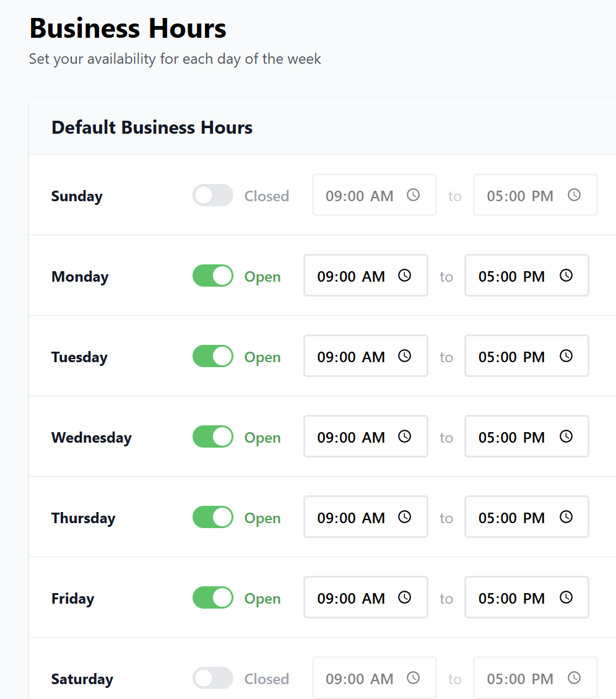Viewport: 616px width, 699px height.
Task: Click clock icon in Tuesday closing time
Action: tap(566, 356)
